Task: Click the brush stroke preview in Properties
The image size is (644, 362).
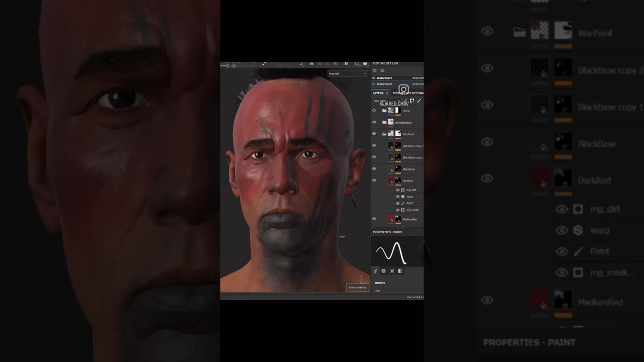Action: pyautogui.click(x=391, y=252)
